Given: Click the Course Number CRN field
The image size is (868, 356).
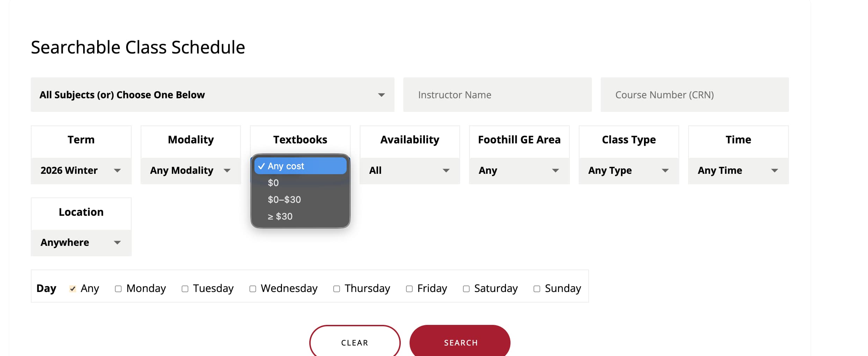Looking at the screenshot, I should [694, 94].
